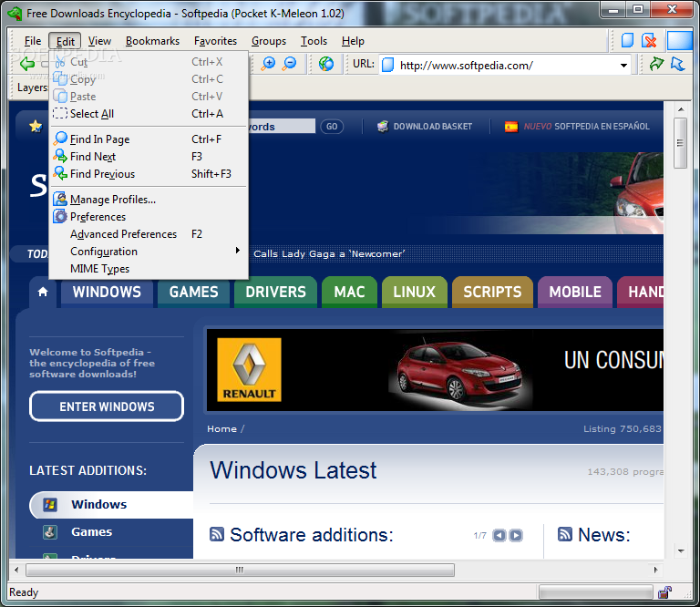Open the URL history dropdown arrow
Viewport: 700px width, 607px height.
coord(623,66)
